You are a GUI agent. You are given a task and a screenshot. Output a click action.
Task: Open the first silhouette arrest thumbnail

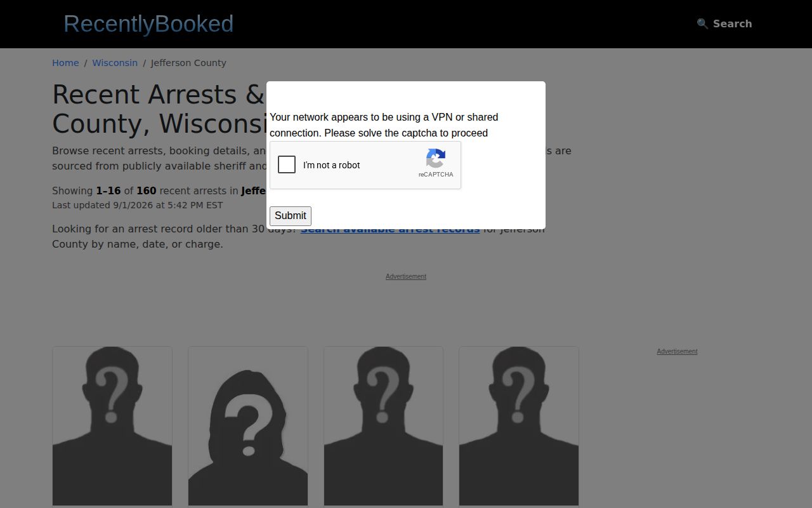coord(112,426)
